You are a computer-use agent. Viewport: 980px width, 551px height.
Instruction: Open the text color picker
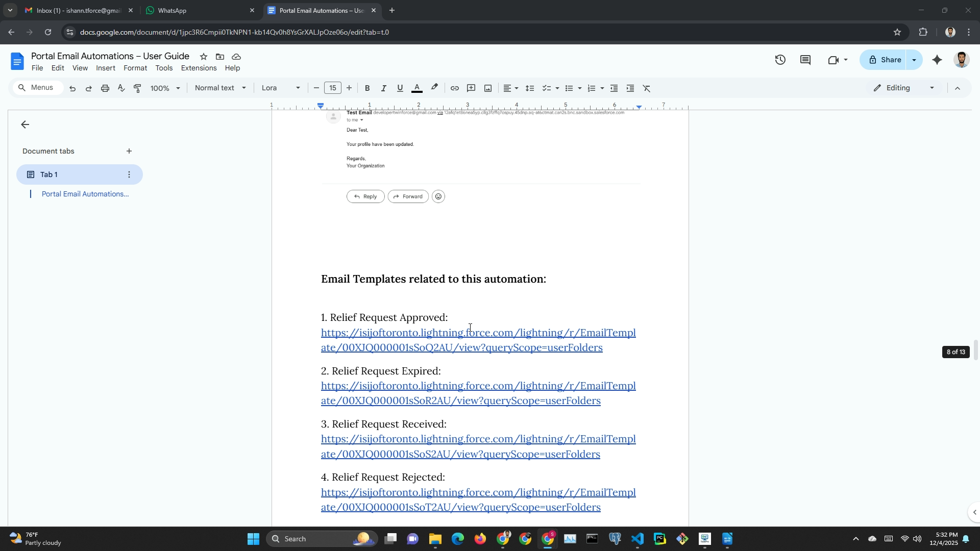click(x=417, y=88)
